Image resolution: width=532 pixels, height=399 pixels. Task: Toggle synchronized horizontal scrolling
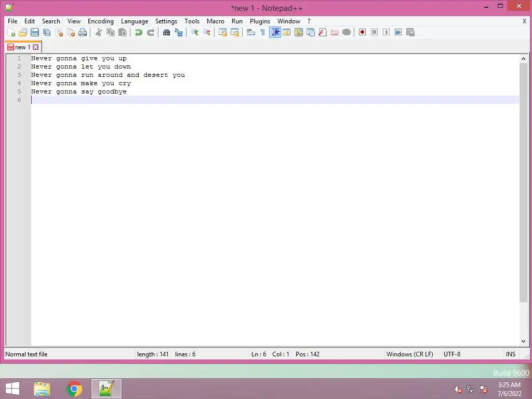[x=234, y=32]
